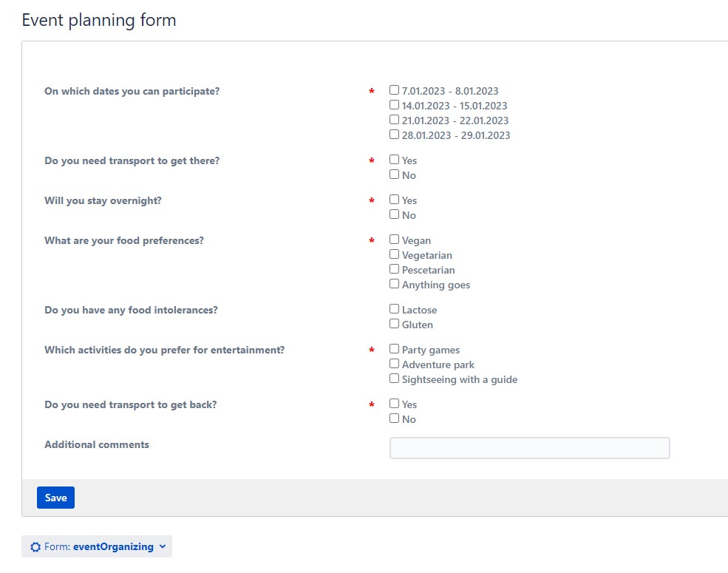Select Party games for entertainment

pyautogui.click(x=394, y=347)
